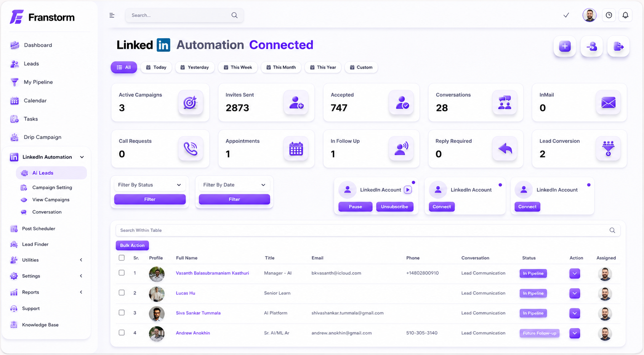Collapse the LinkedIn Automation sidebar section
Screen dimensions: 644x355
coord(82,157)
